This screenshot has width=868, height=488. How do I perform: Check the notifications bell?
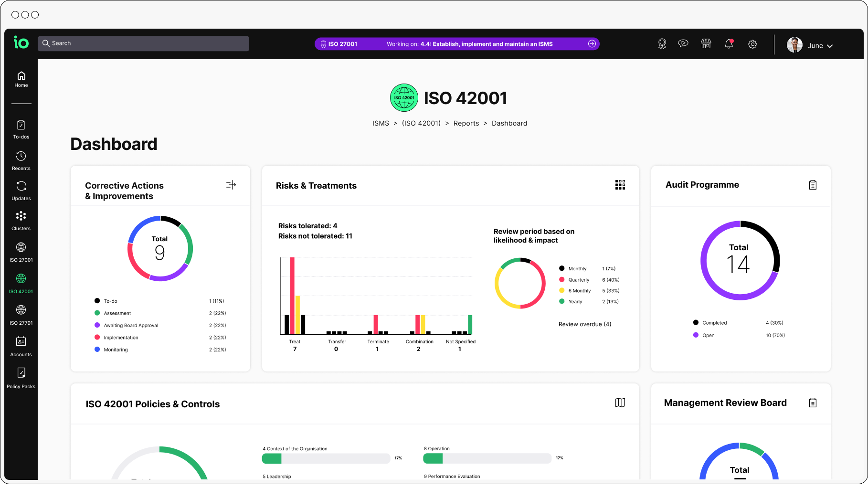click(x=729, y=43)
